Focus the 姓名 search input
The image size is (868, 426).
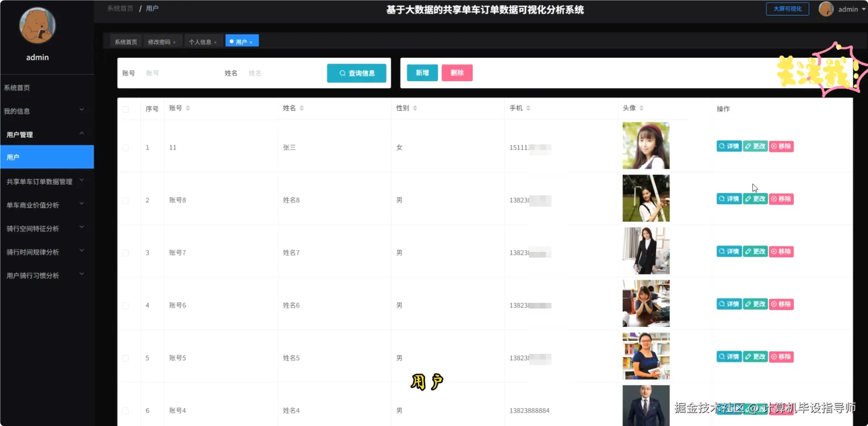click(283, 73)
